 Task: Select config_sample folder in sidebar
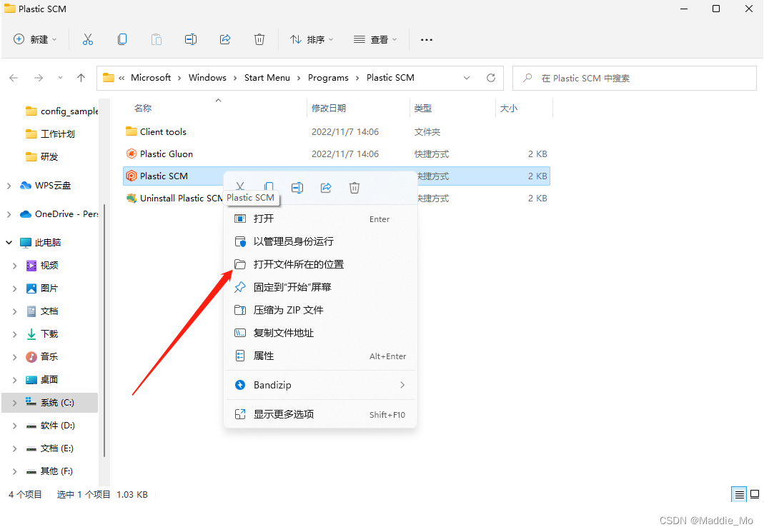click(x=61, y=111)
